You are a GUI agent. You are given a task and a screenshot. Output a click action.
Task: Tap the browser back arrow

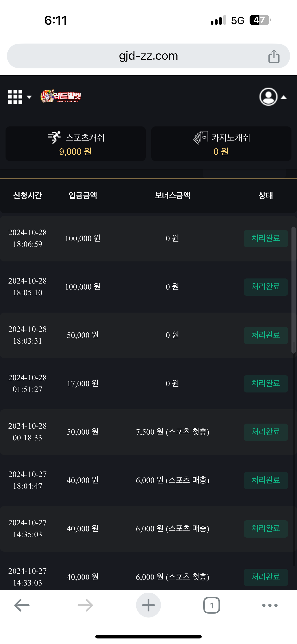22,605
